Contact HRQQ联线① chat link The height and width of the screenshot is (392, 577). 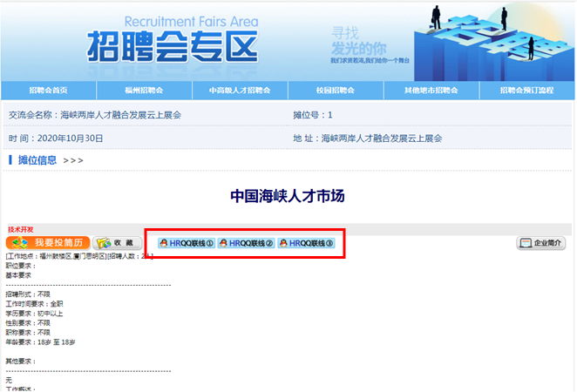187,243
